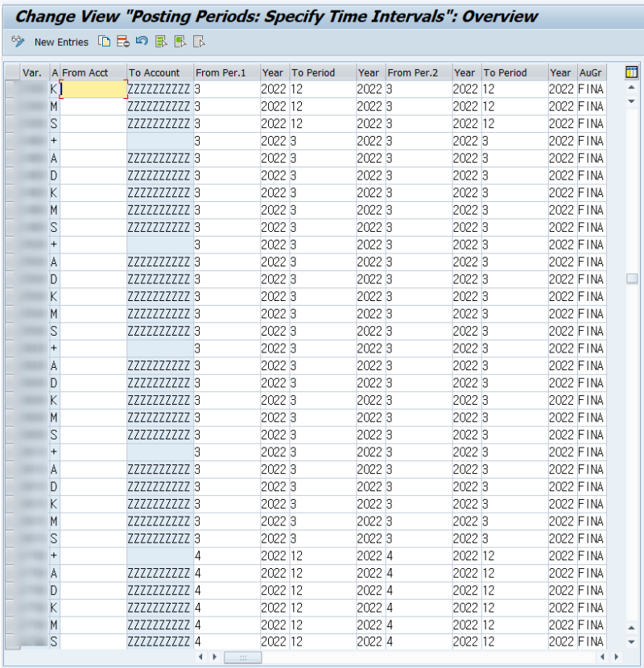Click the Copy As icon
The image size is (644, 668).
[x=104, y=42]
